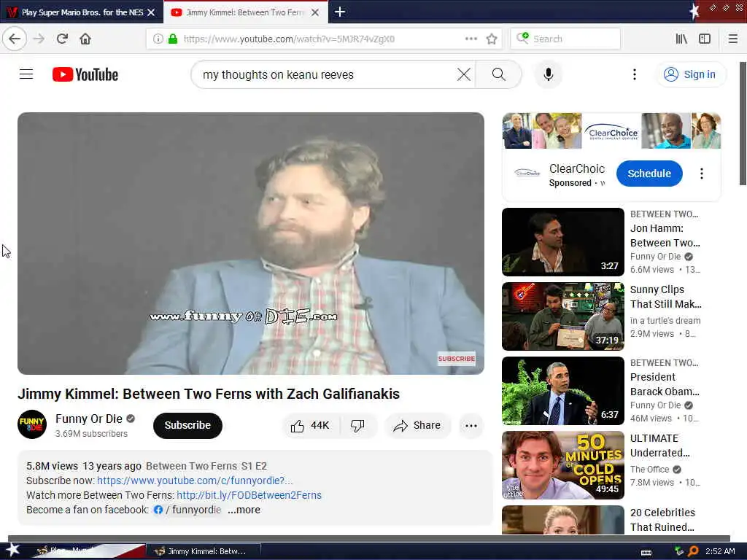Open more actions menu beside Share
Image resolution: width=747 pixels, height=560 pixels.
(x=471, y=426)
